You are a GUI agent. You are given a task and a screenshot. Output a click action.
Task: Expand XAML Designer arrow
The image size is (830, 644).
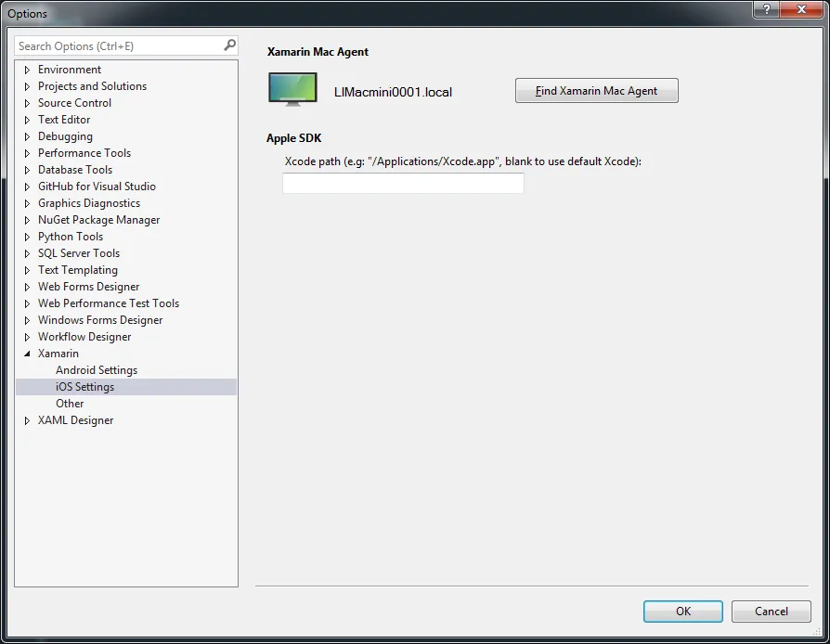click(28, 420)
